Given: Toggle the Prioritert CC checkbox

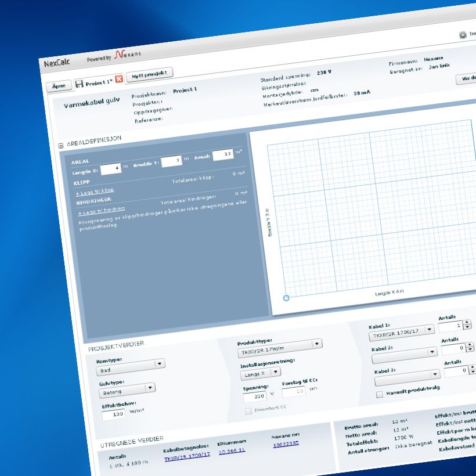Looking at the screenshot, I should pos(248,411).
